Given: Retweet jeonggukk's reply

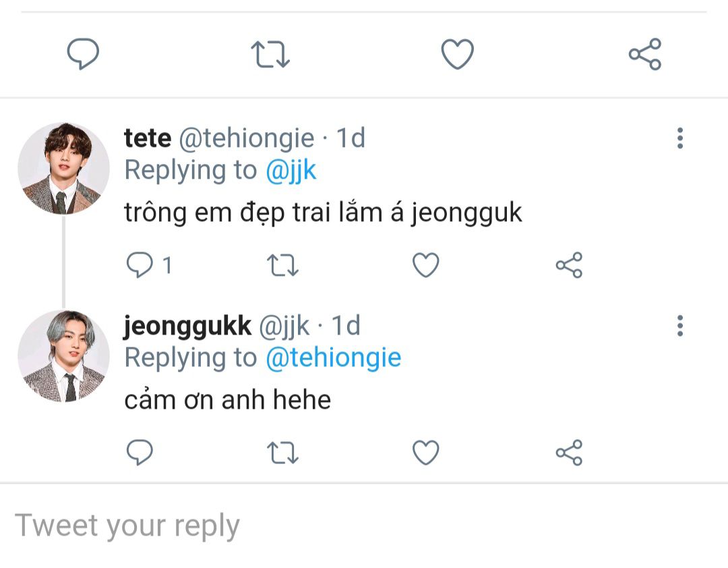Looking at the screenshot, I should click(x=283, y=453).
